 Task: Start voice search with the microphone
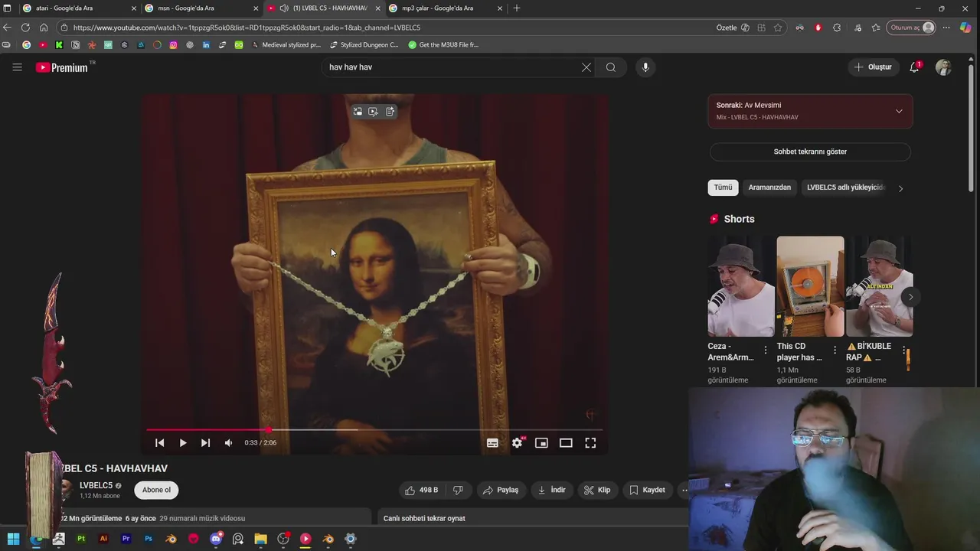pos(645,67)
